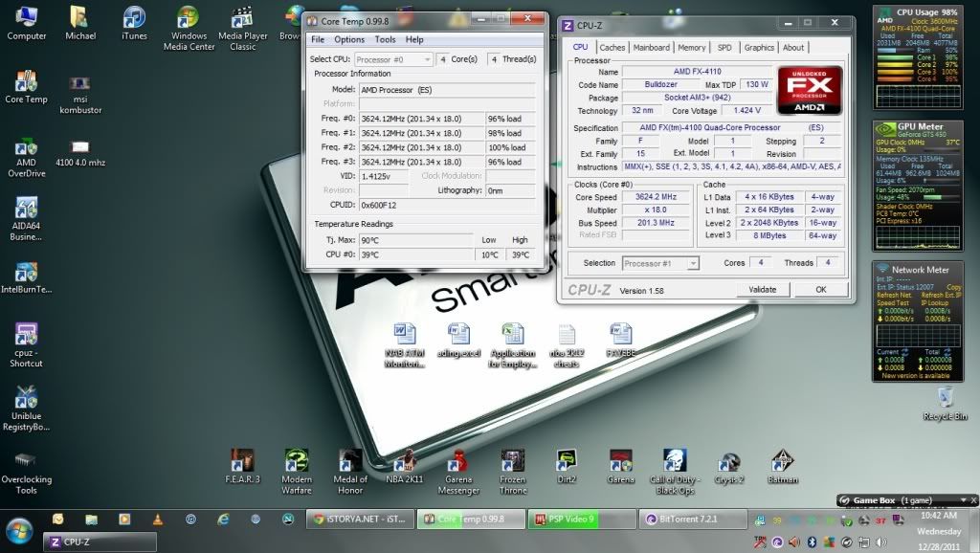Launch F.E.A.R. 3 game shortcut
Viewport: 980px width, 553px height.
[x=242, y=466]
